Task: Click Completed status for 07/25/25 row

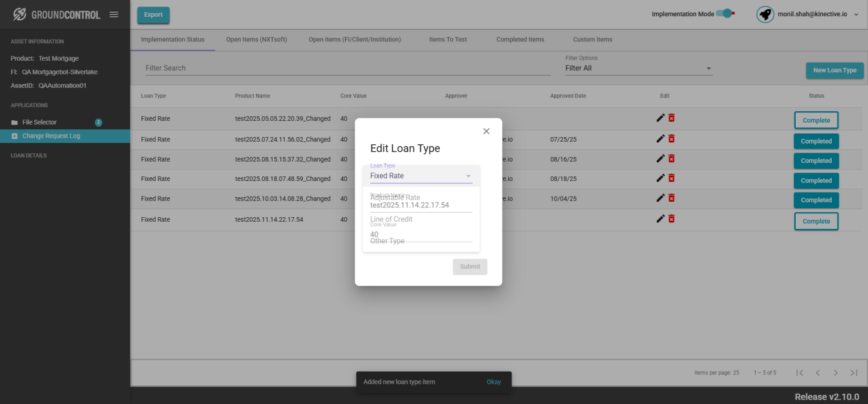Action: (816, 141)
